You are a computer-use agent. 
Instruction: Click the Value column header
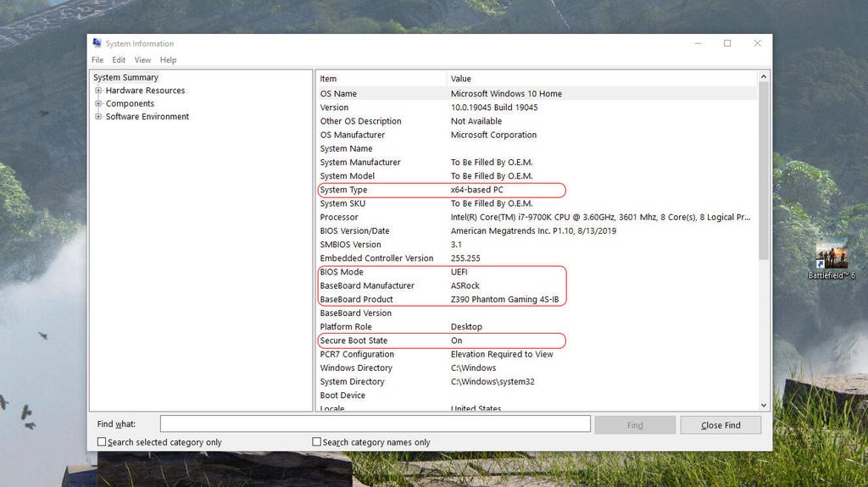tap(602, 79)
